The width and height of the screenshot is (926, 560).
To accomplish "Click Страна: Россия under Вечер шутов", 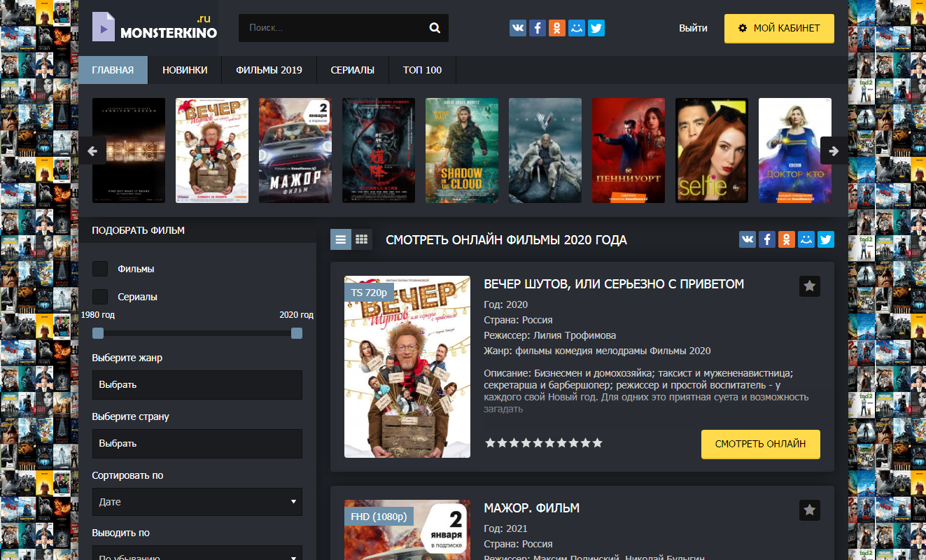I will click(518, 320).
